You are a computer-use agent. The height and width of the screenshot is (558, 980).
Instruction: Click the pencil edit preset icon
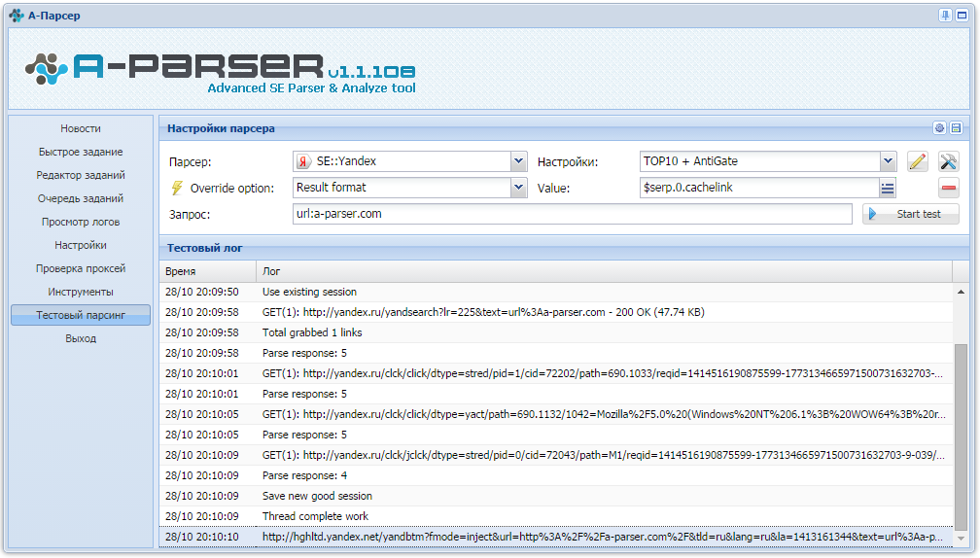(917, 161)
